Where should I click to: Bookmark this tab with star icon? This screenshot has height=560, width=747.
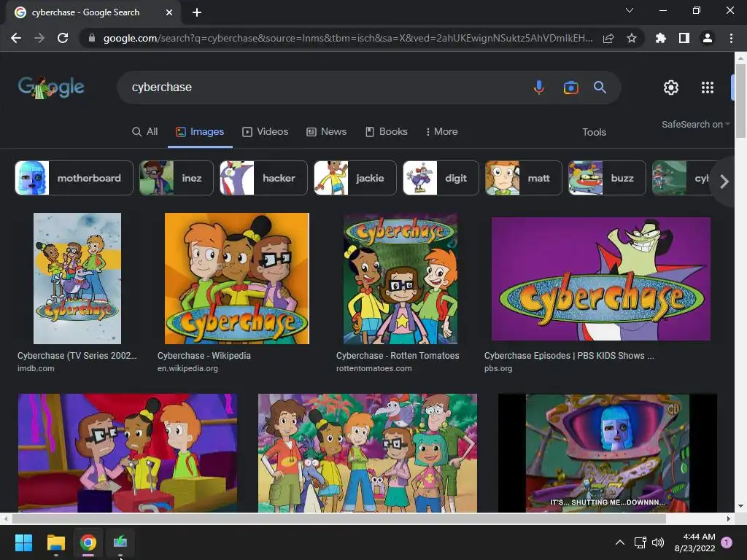click(x=632, y=38)
